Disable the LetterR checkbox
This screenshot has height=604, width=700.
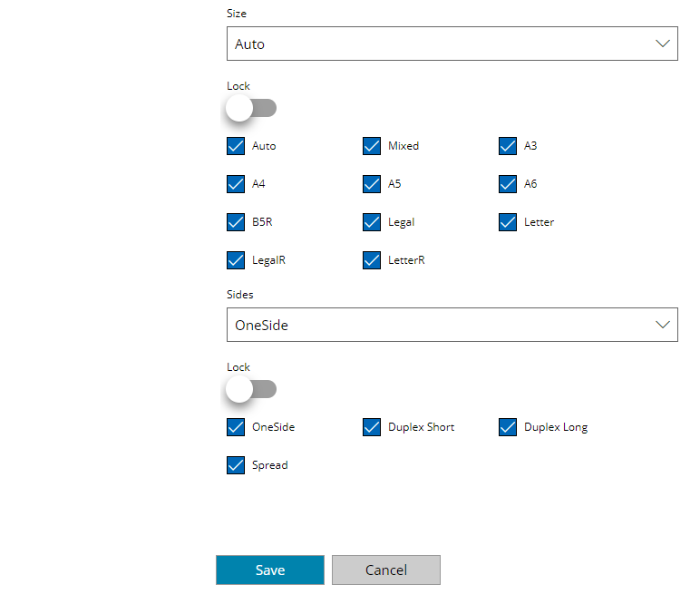click(372, 260)
